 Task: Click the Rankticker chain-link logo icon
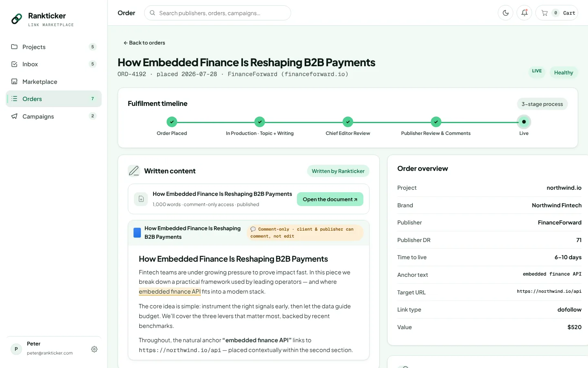pyautogui.click(x=17, y=19)
